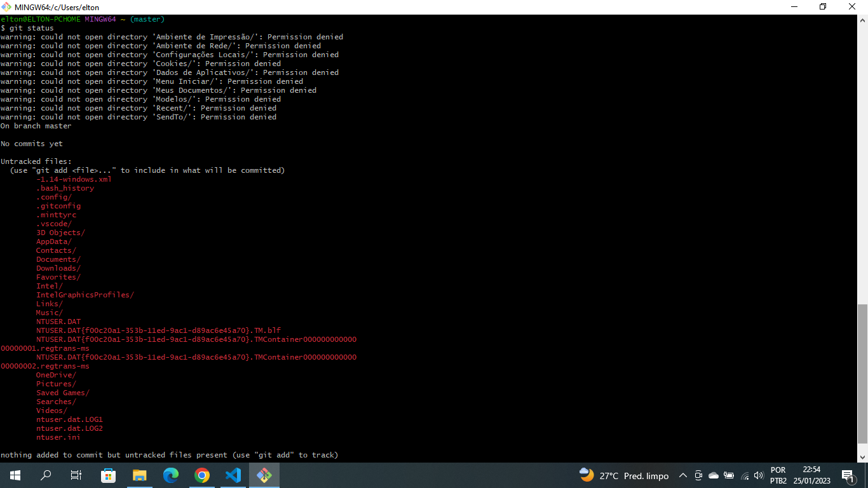The image size is (868, 488).
Task: Click the "Downloads/" entry
Action: pyautogui.click(x=58, y=268)
